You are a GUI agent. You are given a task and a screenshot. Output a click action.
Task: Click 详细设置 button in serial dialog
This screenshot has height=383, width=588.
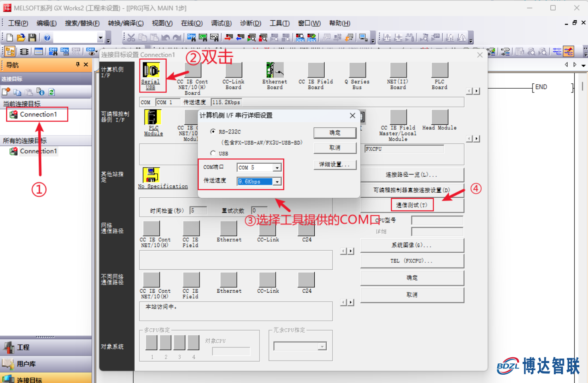point(335,165)
